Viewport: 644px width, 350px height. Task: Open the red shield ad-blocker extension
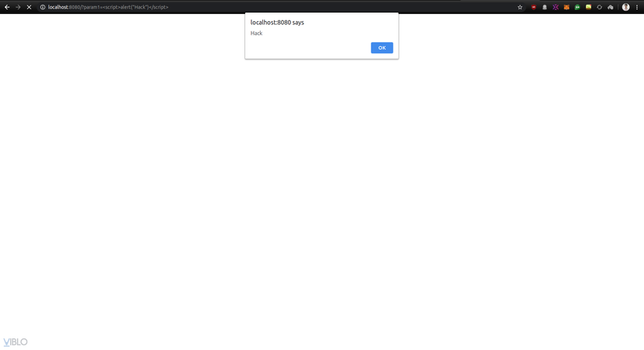pos(533,7)
